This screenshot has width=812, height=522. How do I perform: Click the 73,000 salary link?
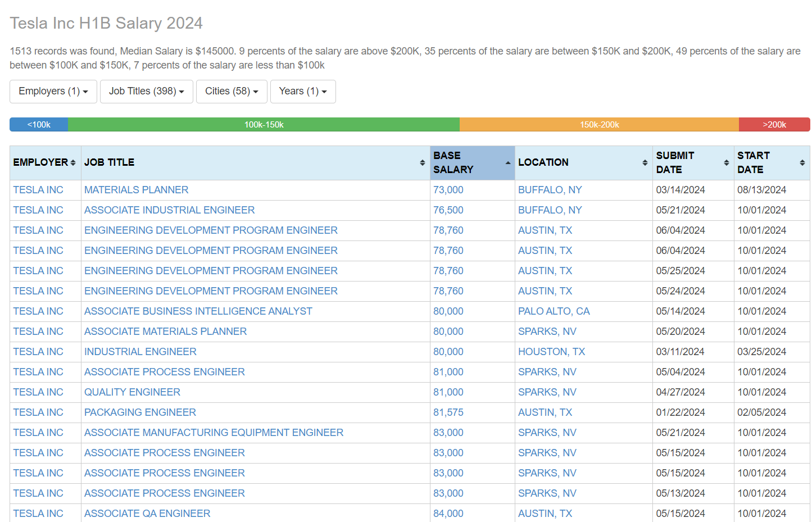click(448, 190)
